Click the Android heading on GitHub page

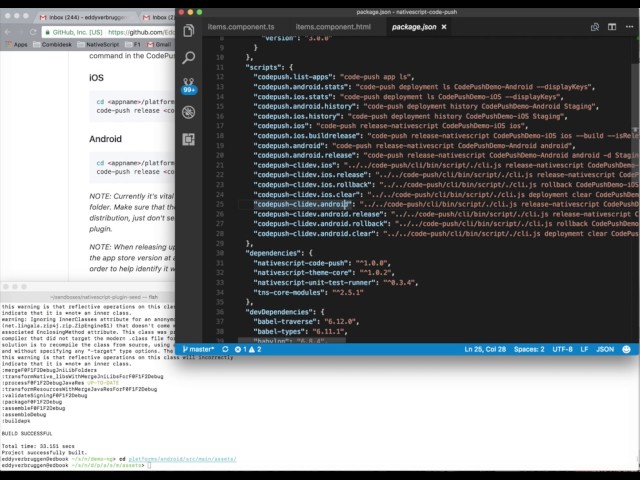point(105,139)
